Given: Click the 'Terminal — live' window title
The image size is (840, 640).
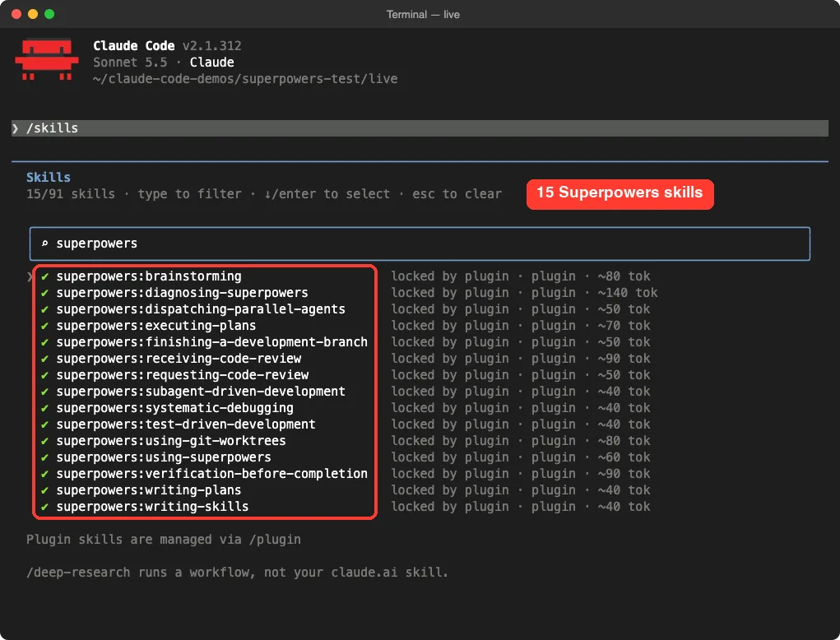Looking at the screenshot, I should pyautogui.click(x=423, y=15).
